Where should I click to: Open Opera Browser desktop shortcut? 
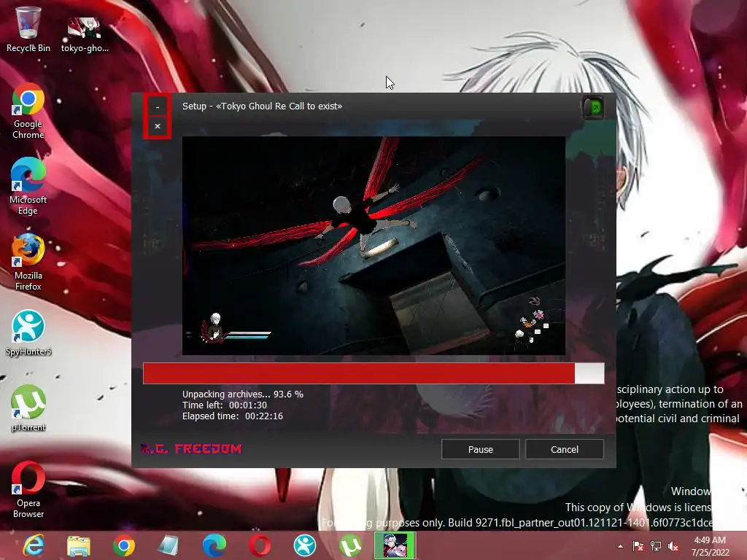tap(28, 489)
